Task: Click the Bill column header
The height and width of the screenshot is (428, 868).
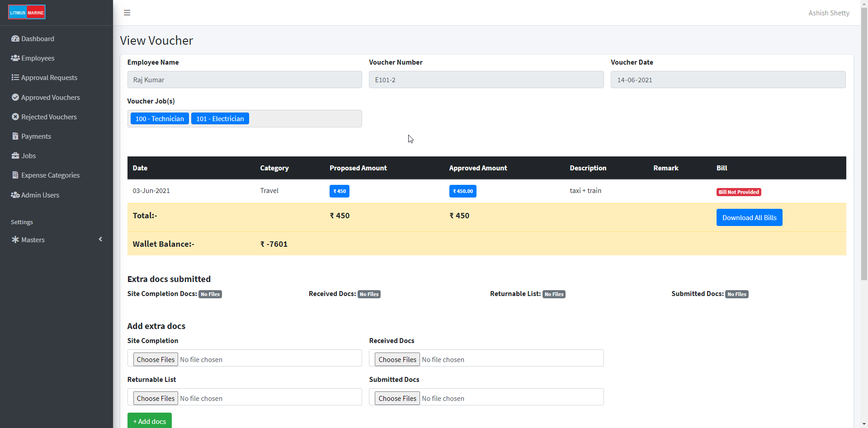Action: click(x=722, y=168)
